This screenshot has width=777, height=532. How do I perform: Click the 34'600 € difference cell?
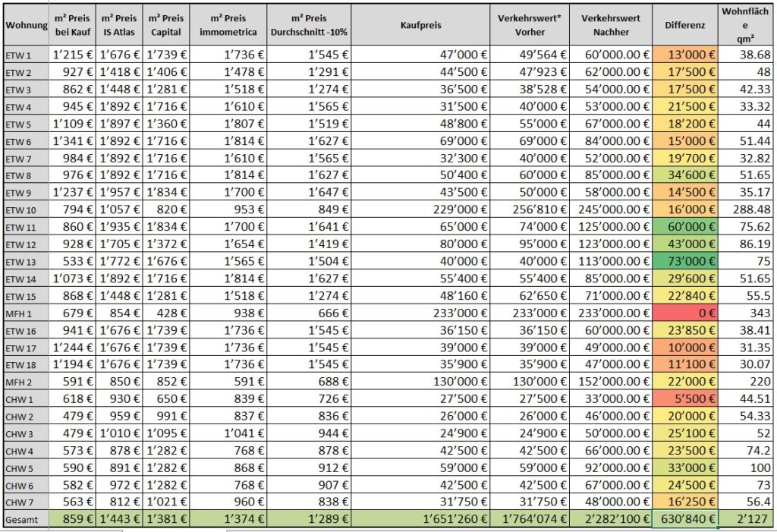point(685,175)
